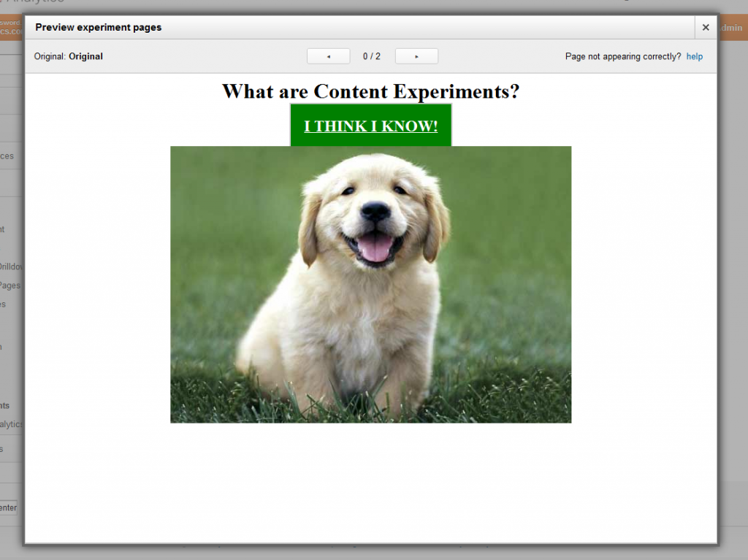Click the 'Preview experiment pages' dialog title
The image size is (748, 560).
[x=99, y=27]
